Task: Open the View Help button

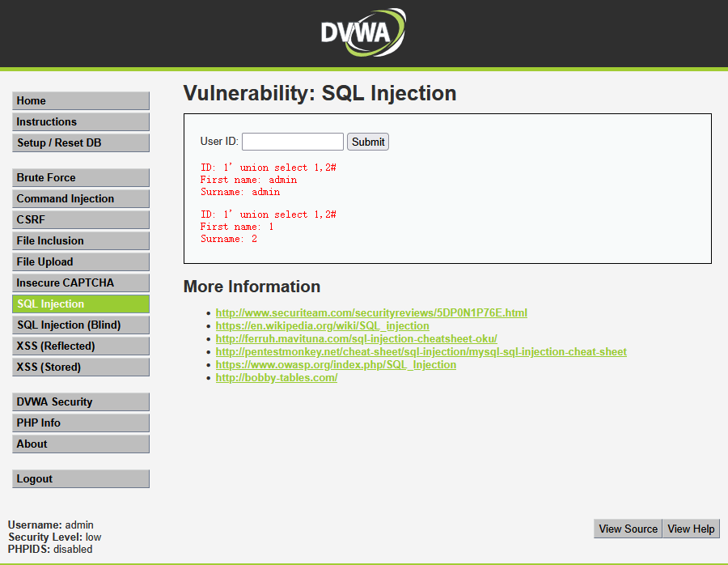Action: tap(691, 529)
